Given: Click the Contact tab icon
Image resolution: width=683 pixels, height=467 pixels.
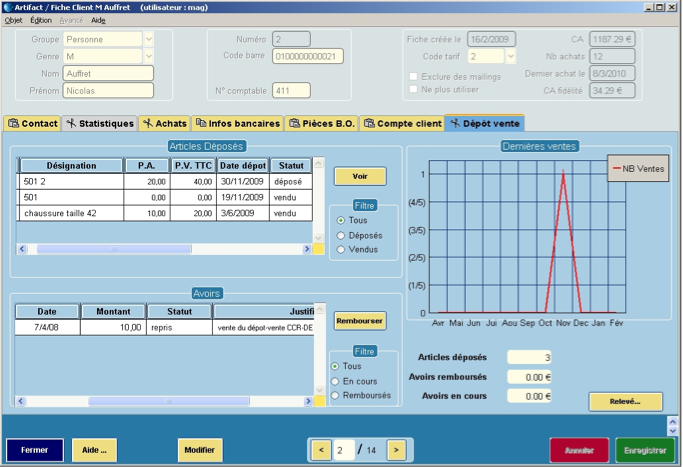Looking at the screenshot, I should pos(14,123).
